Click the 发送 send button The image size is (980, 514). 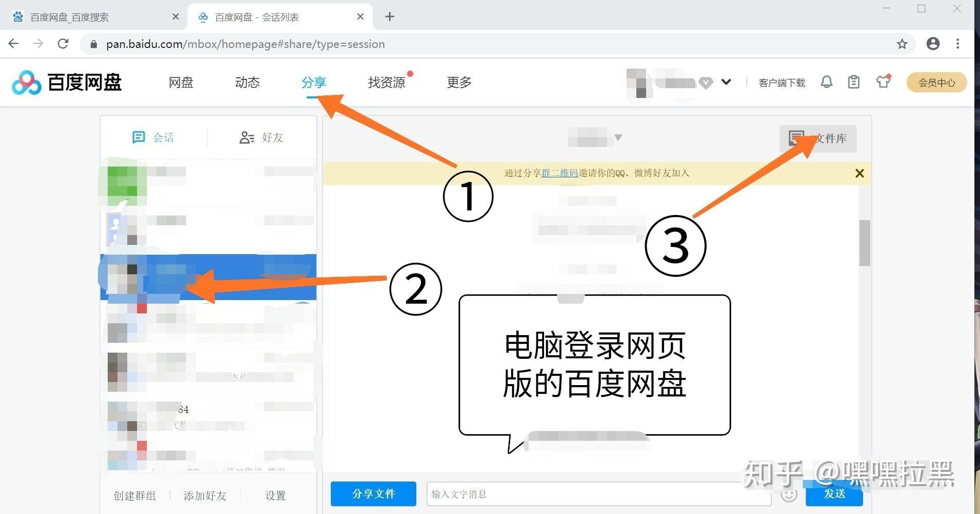[834, 494]
